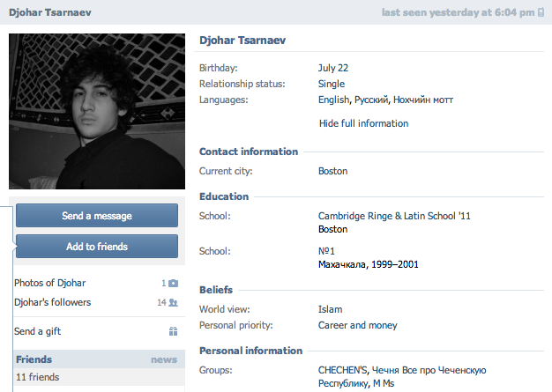Viewport: 552px width, 392px height.
Task: Click the gift box icon
Action: (174, 332)
